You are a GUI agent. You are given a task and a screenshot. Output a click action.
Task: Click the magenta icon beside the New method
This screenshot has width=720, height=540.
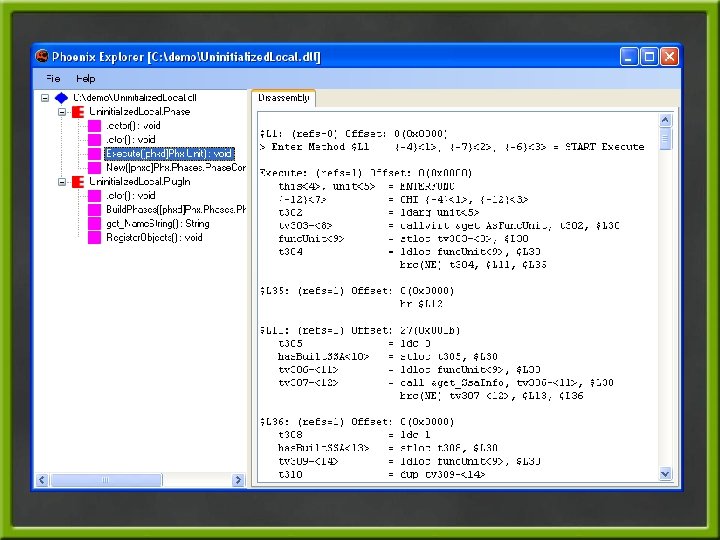[95, 168]
